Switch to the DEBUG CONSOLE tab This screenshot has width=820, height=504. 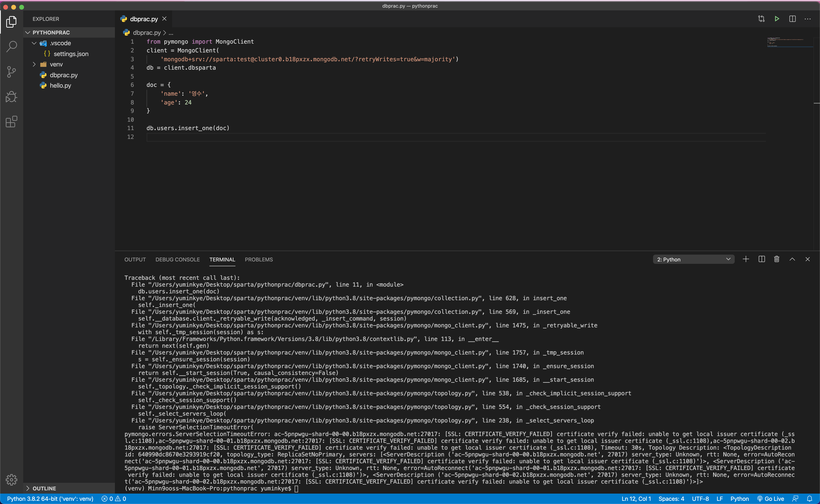click(x=178, y=259)
